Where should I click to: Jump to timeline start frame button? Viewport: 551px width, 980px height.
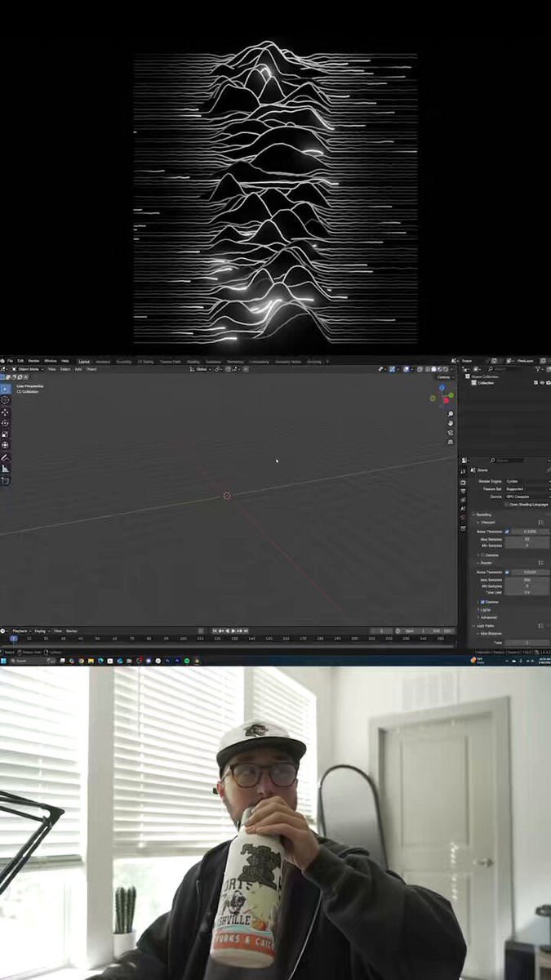215,630
